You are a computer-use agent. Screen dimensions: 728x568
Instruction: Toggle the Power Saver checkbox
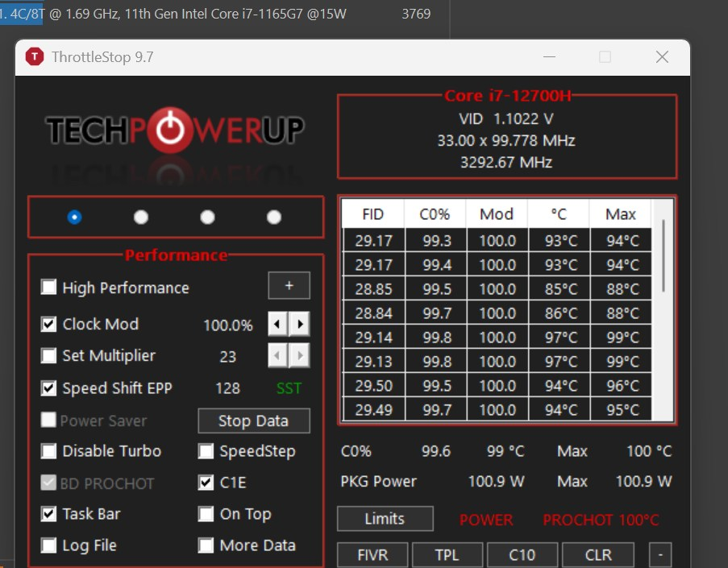click(48, 420)
